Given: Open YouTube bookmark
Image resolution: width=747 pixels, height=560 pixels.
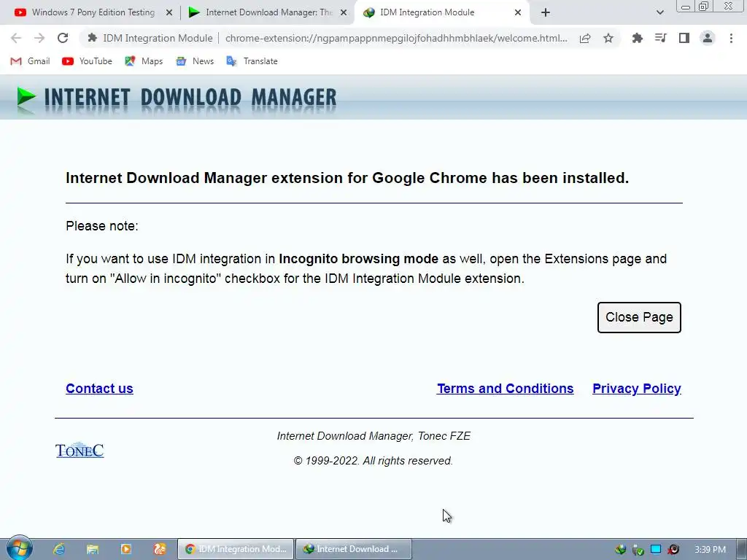Looking at the screenshot, I should pos(87,61).
